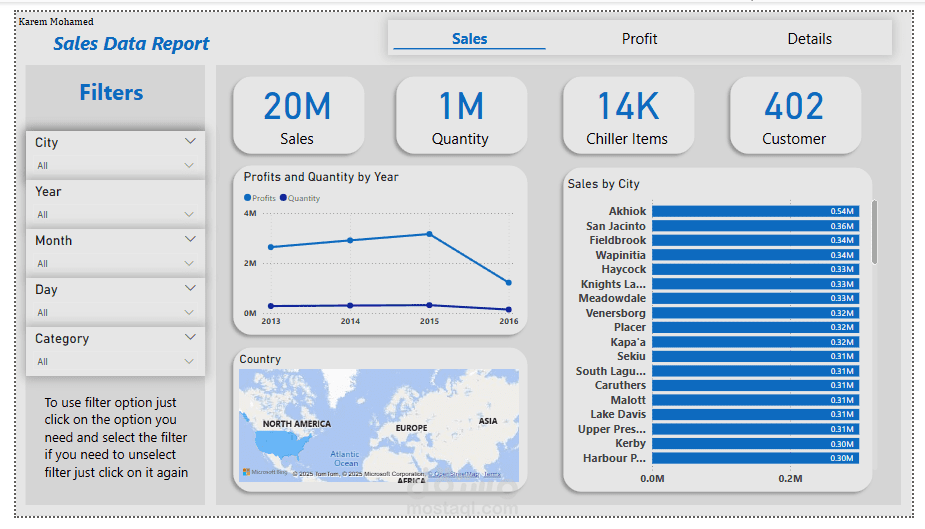Open the Category 'All' dropdown
The height and width of the screenshot is (529, 925).
tap(116, 362)
